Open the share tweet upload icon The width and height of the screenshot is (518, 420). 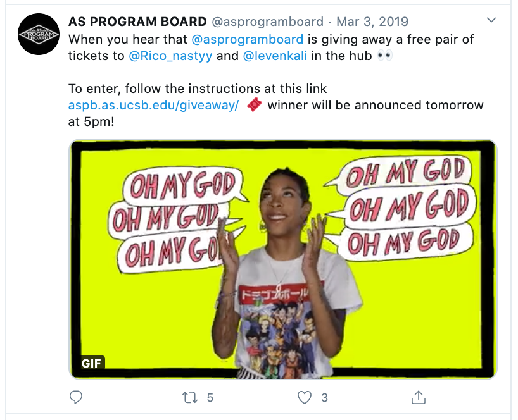(x=418, y=397)
